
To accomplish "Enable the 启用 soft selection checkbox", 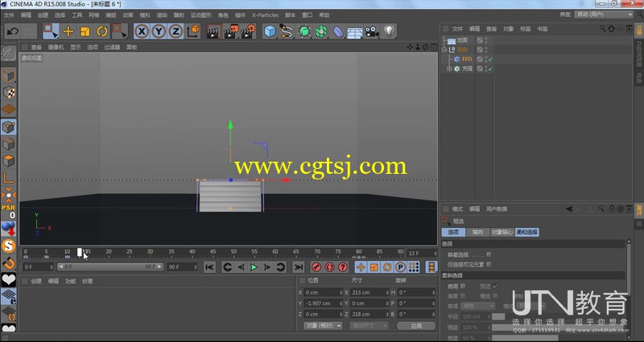I will point(463,286).
